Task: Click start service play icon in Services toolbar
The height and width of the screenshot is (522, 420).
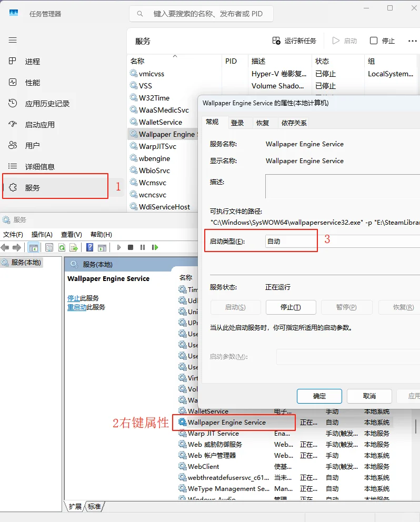Action: point(118,247)
